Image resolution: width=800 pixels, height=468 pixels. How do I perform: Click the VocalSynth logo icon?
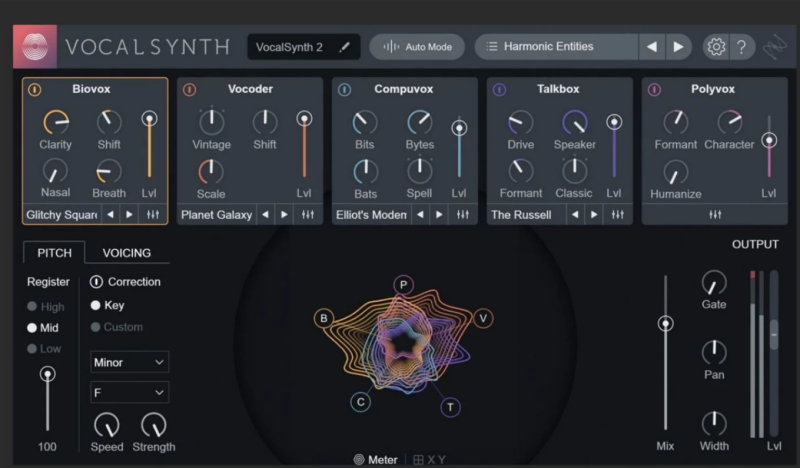(35, 47)
